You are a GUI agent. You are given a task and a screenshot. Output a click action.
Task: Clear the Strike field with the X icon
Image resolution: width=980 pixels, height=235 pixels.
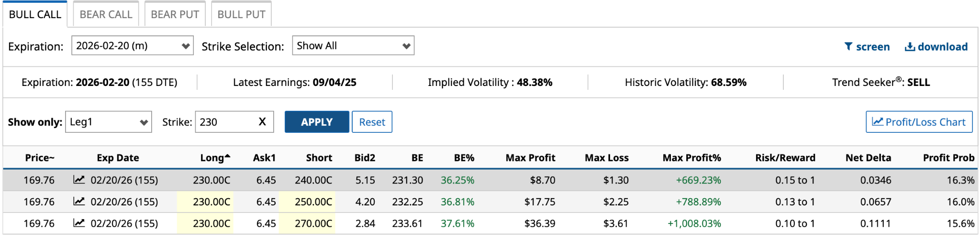262,122
